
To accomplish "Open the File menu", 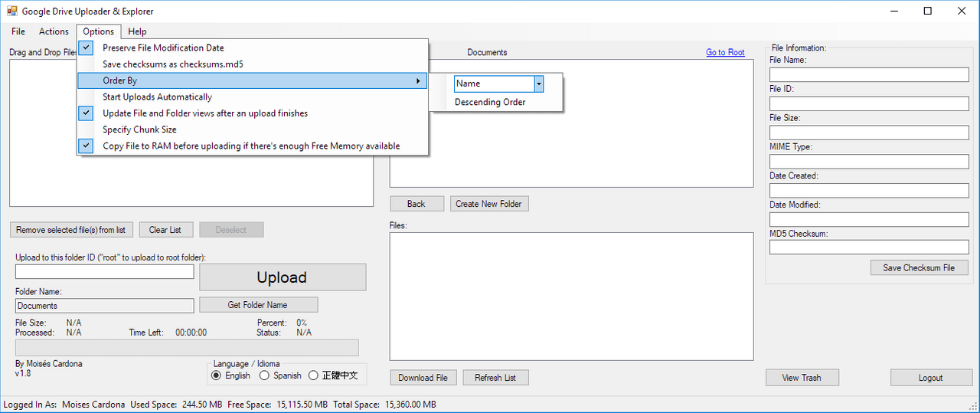I will [18, 31].
